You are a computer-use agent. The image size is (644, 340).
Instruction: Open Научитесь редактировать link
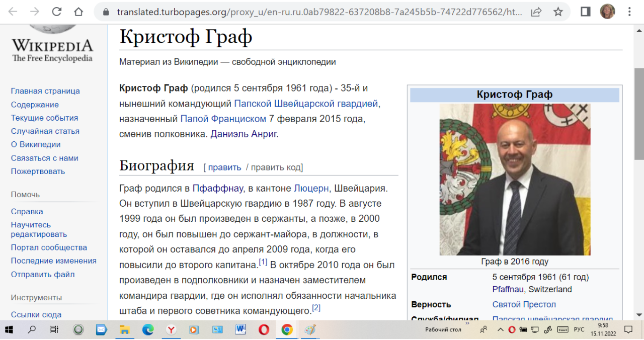pyautogui.click(x=39, y=229)
